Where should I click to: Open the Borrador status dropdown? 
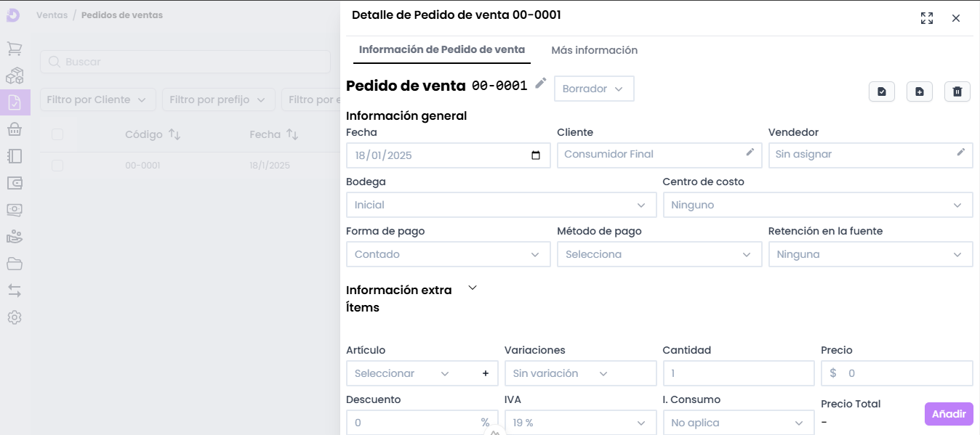coord(593,89)
